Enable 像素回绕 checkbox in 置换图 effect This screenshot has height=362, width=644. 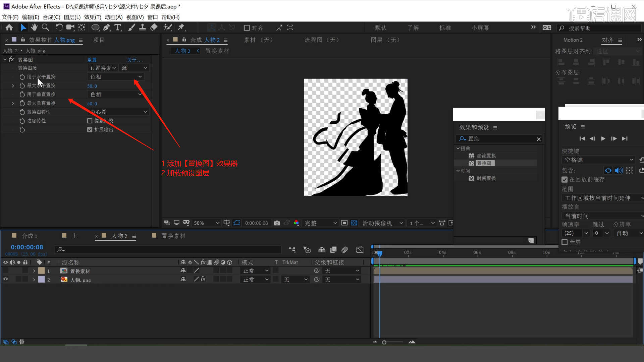(x=89, y=121)
